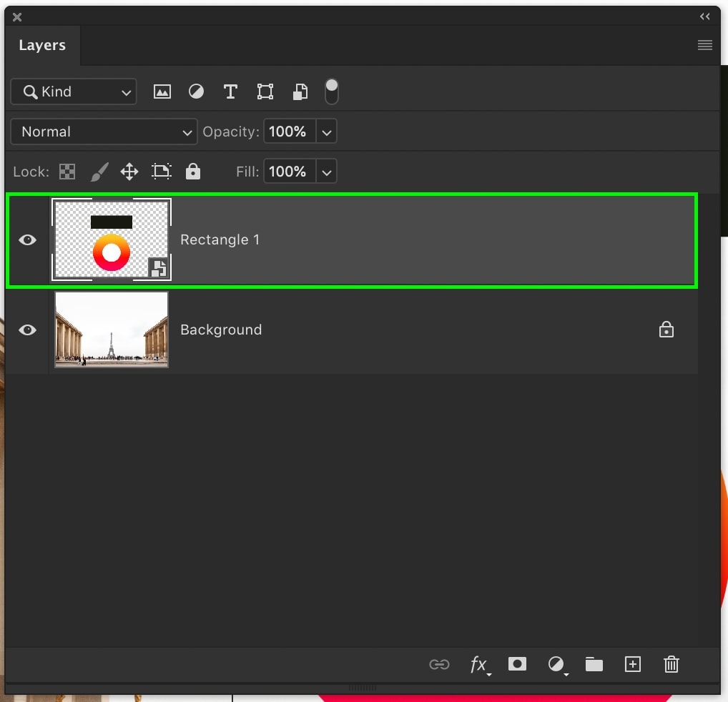Link layers using chain icon

[439, 664]
